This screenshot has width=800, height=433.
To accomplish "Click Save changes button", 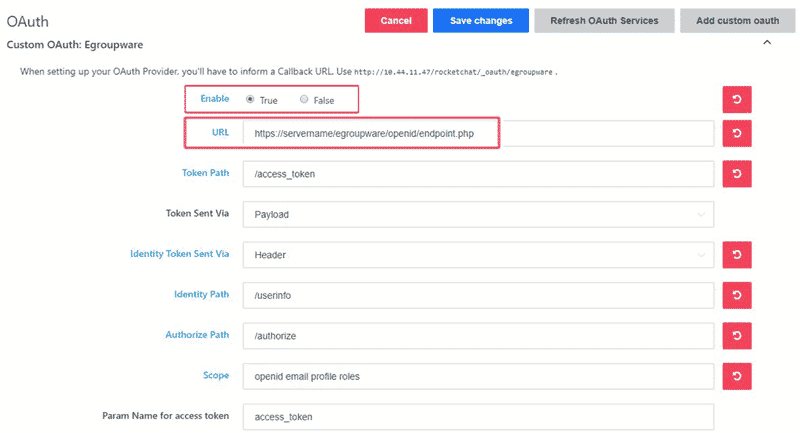I will pos(481,20).
